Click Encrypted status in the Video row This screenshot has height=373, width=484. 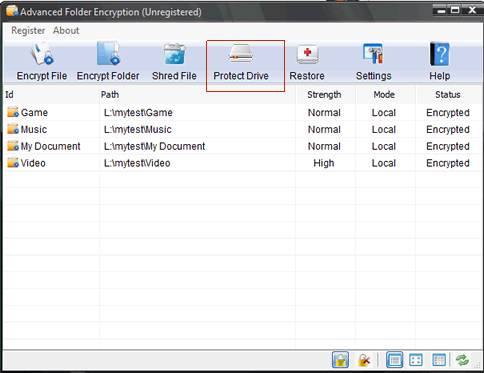coord(448,163)
